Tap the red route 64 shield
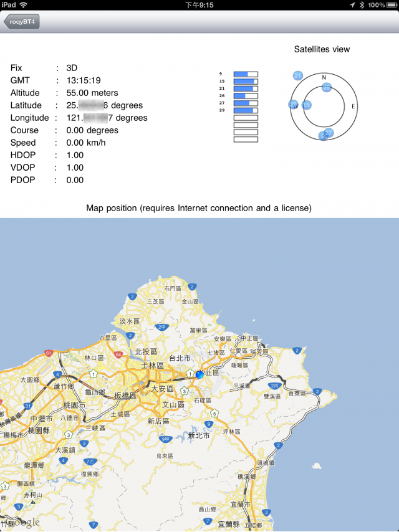Screen dimensions: 399x532 coord(118,354)
